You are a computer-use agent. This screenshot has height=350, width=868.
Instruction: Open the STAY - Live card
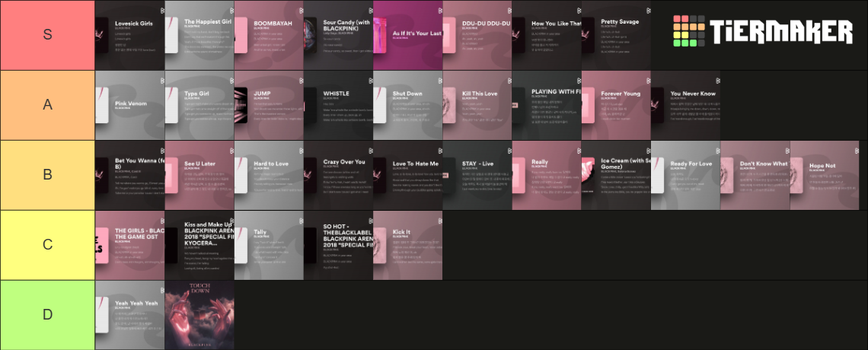point(477,175)
